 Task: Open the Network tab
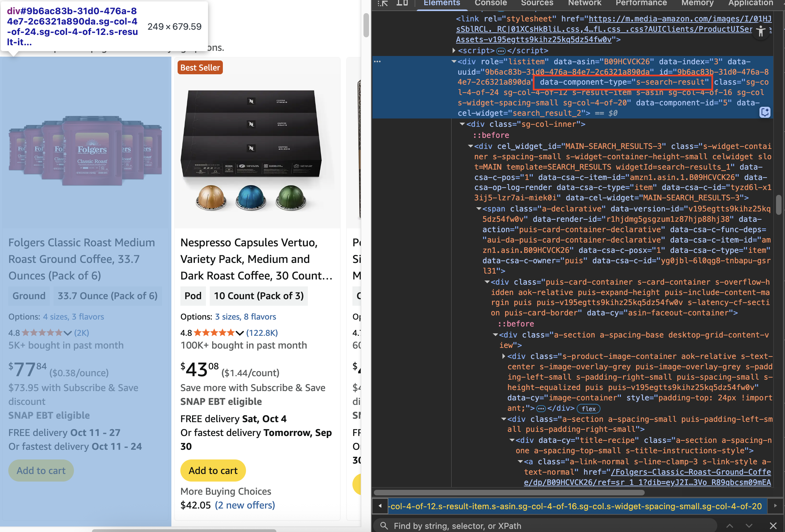pos(585,3)
